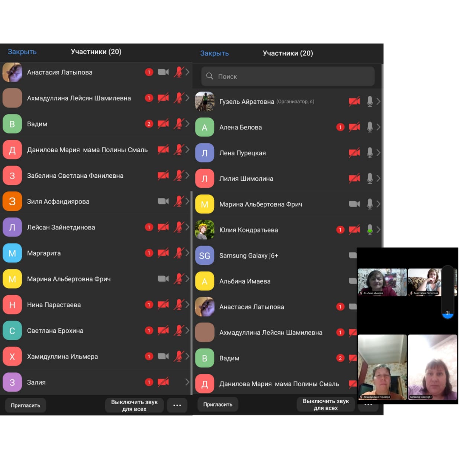The height and width of the screenshot is (476, 476).
Task: Toggle the microphone for Гузель Айратовна
Action: [370, 101]
